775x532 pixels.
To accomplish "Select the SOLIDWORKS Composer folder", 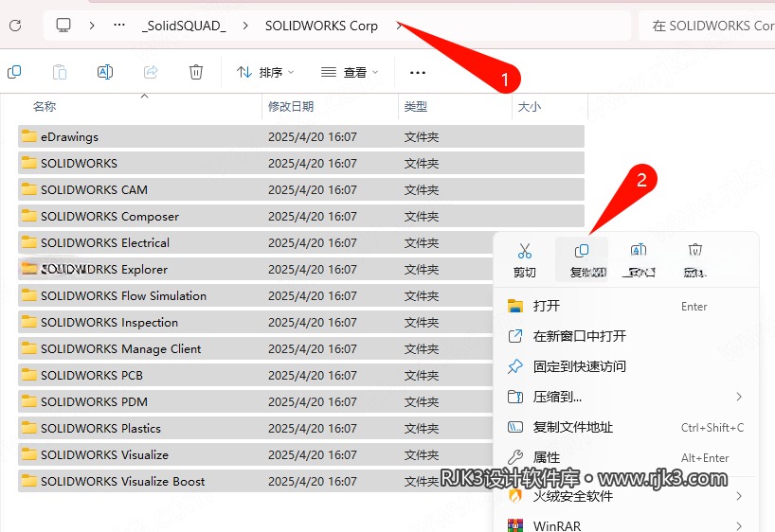I will point(301,217).
